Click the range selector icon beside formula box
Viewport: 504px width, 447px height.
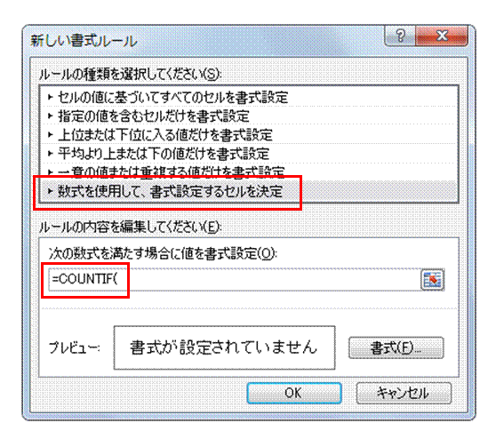pyautogui.click(x=433, y=279)
